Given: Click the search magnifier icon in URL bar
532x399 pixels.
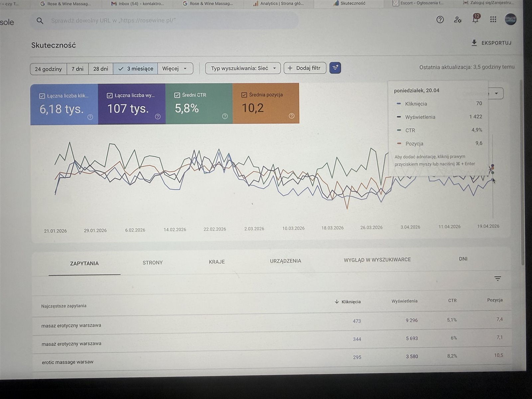Looking at the screenshot, I should click(x=40, y=21).
